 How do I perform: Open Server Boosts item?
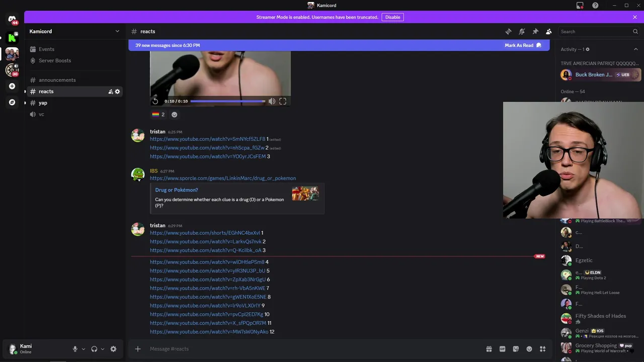[75, 60]
